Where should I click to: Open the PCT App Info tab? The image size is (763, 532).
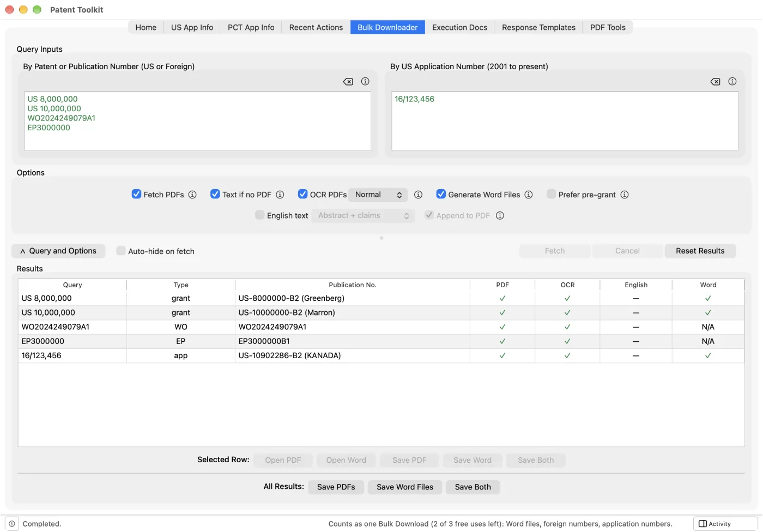(251, 27)
